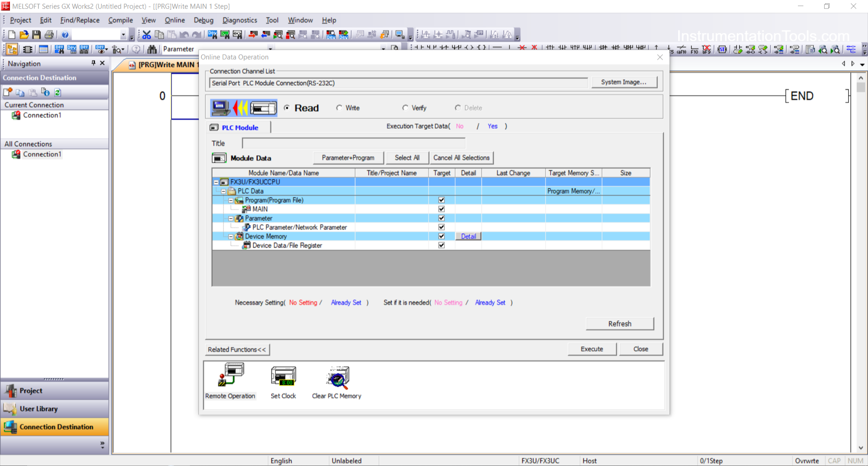Viewport: 868px width, 466px height.
Task: Select the Verify radio button
Action: point(405,108)
